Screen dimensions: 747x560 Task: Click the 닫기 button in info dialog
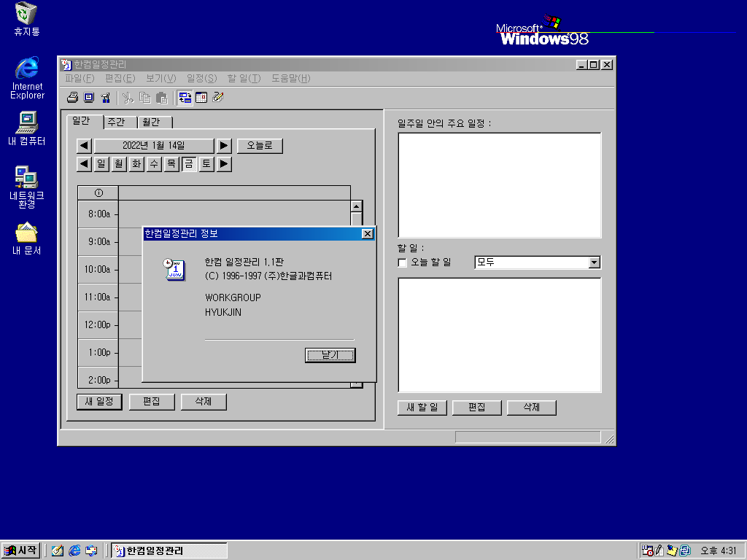click(x=330, y=355)
